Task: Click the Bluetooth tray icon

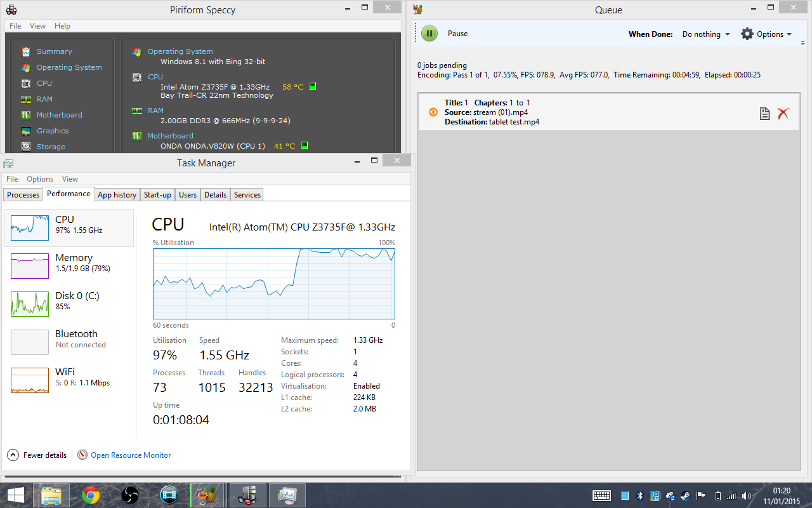Action: click(x=640, y=496)
